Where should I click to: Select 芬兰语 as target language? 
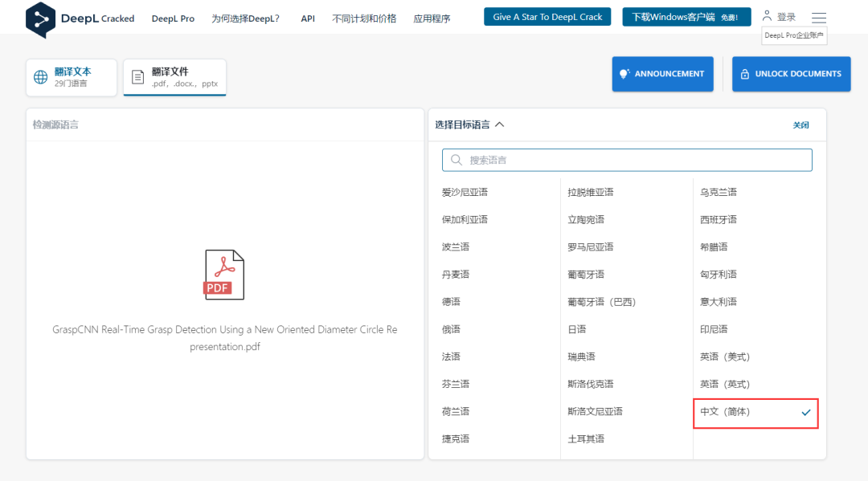[455, 385]
